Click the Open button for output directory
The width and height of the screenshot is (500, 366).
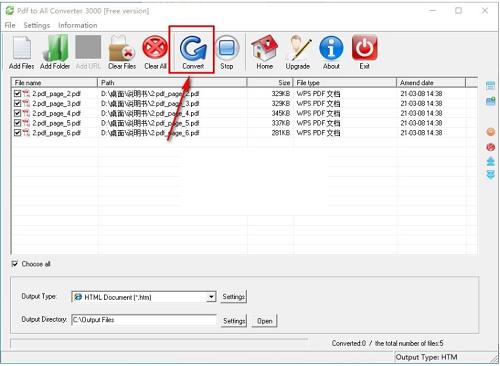click(264, 321)
